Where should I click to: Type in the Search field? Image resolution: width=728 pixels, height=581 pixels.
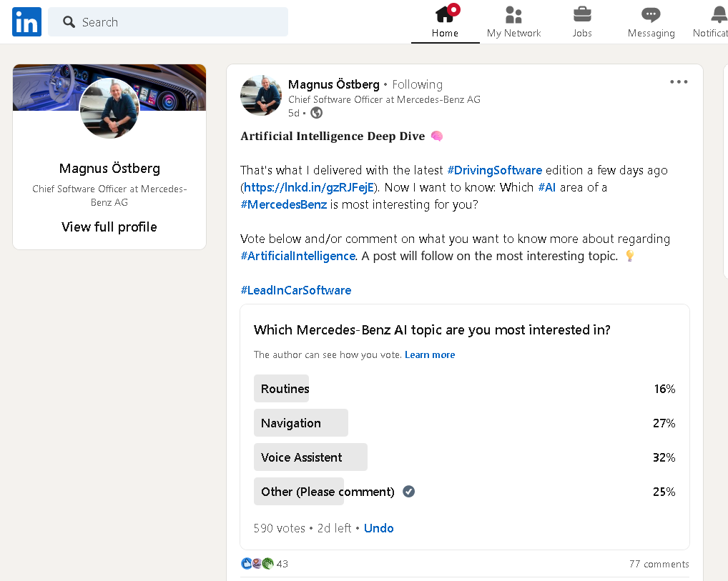tap(179, 22)
